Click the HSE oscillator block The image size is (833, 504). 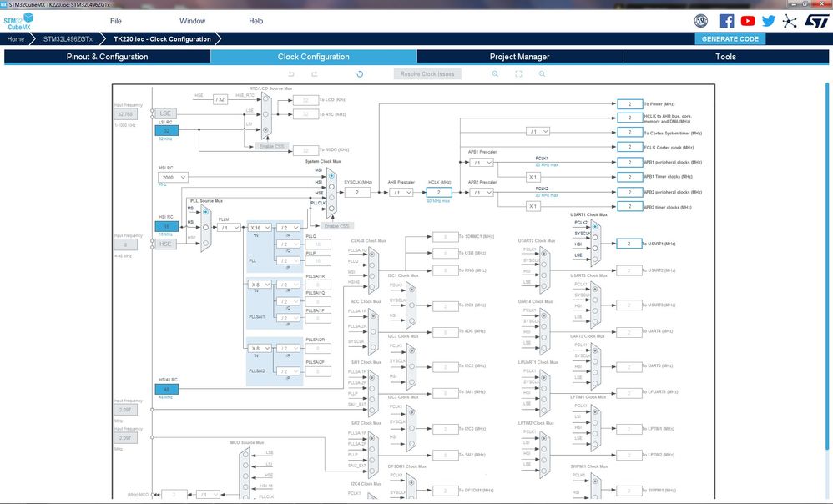[x=165, y=244]
